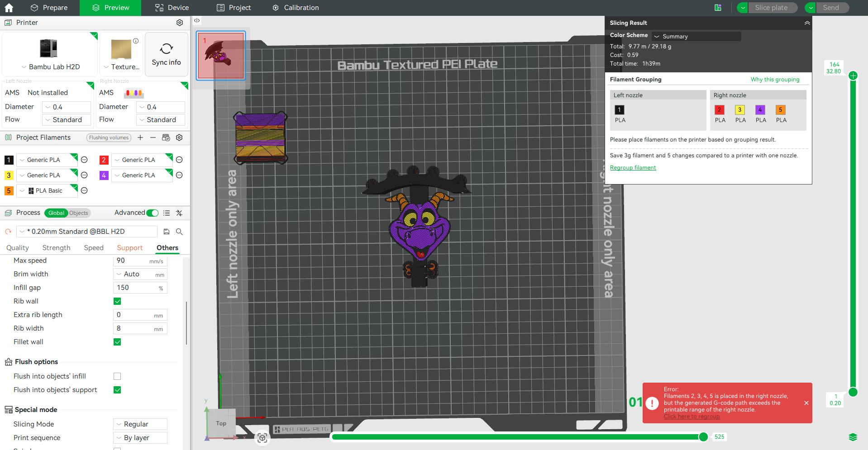Select plate 1 thumbnail
The width and height of the screenshot is (868, 450).
point(221,56)
